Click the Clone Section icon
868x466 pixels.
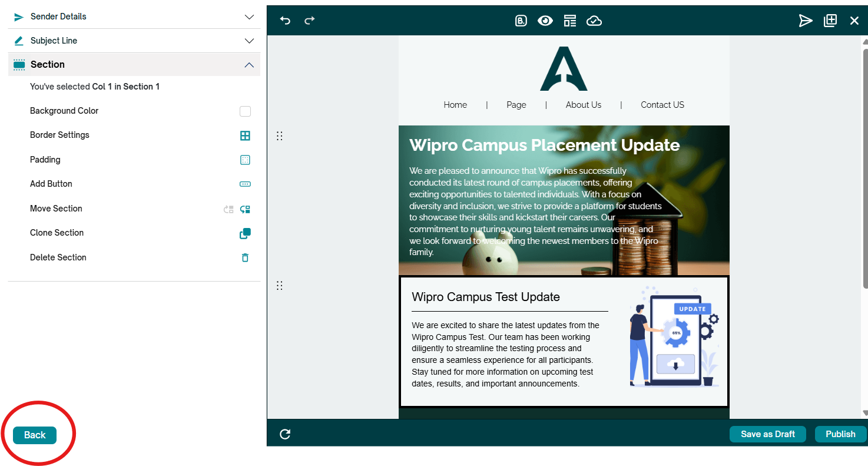(x=245, y=233)
